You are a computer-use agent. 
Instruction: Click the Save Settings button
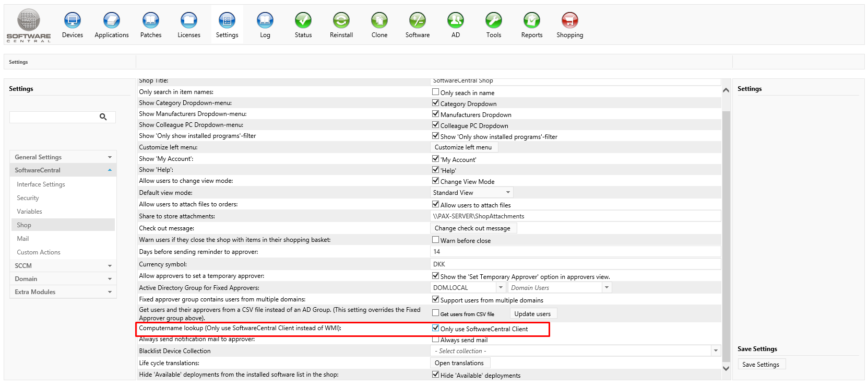click(x=760, y=365)
